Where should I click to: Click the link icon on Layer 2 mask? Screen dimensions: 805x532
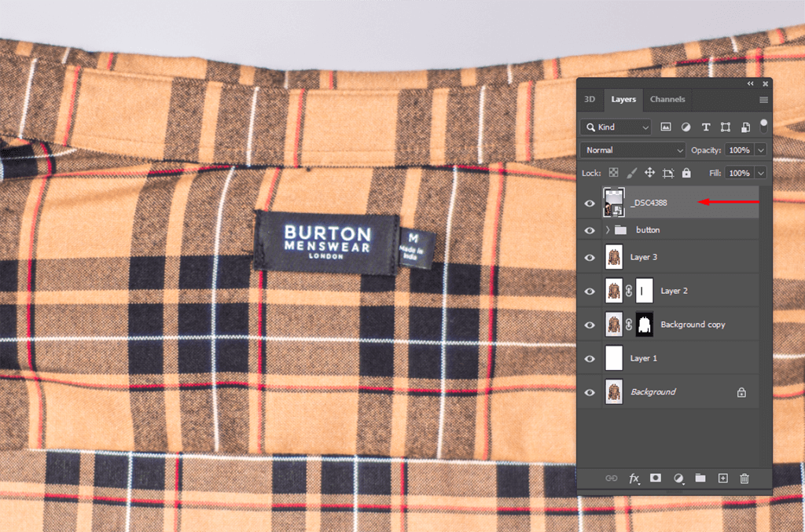[x=629, y=291]
